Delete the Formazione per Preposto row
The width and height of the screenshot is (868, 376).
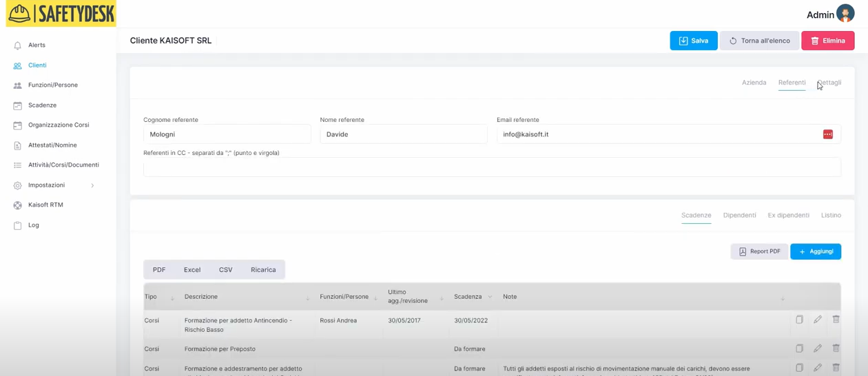[836, 348]
